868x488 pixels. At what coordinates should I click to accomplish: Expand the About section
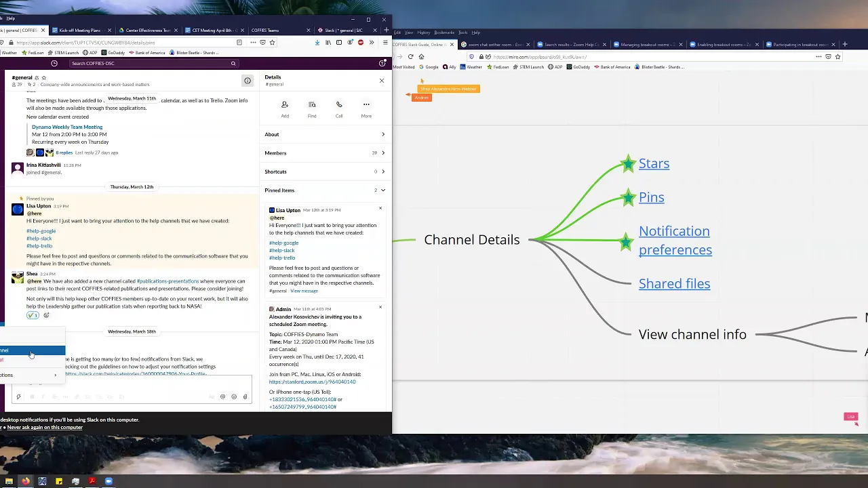click(x=325, y=134)
